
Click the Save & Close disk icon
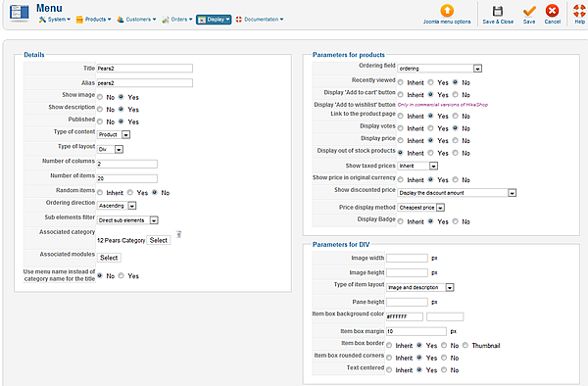pyautogui.click(x=497, y=11)
